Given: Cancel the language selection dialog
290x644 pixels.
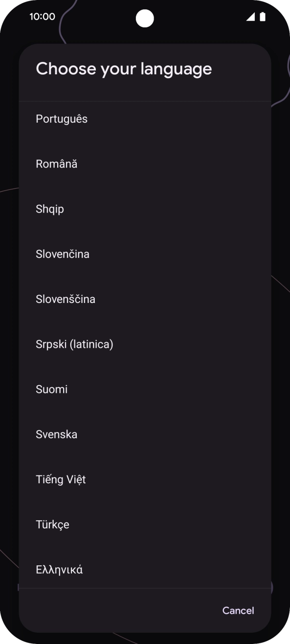Looking at the screenshot, I should click(238, 610).
